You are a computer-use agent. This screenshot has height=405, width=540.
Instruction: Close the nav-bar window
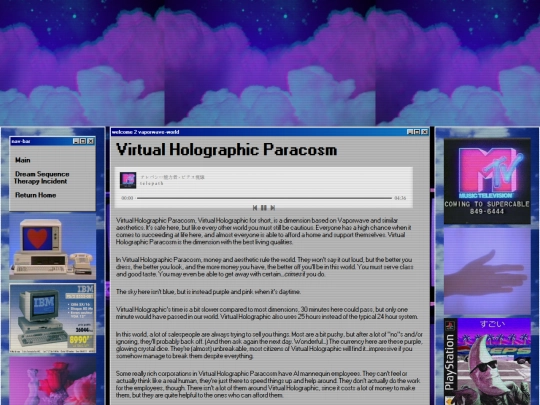[91, 141]
